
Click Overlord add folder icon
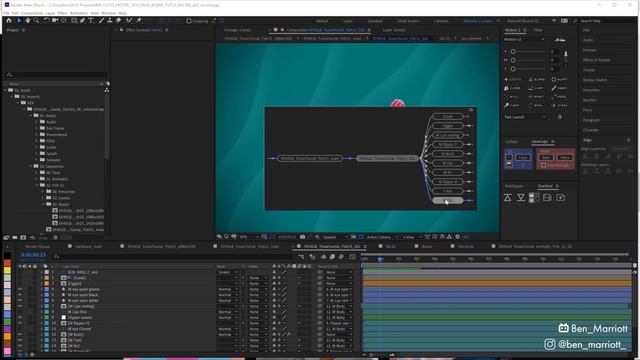coord(561,198)
